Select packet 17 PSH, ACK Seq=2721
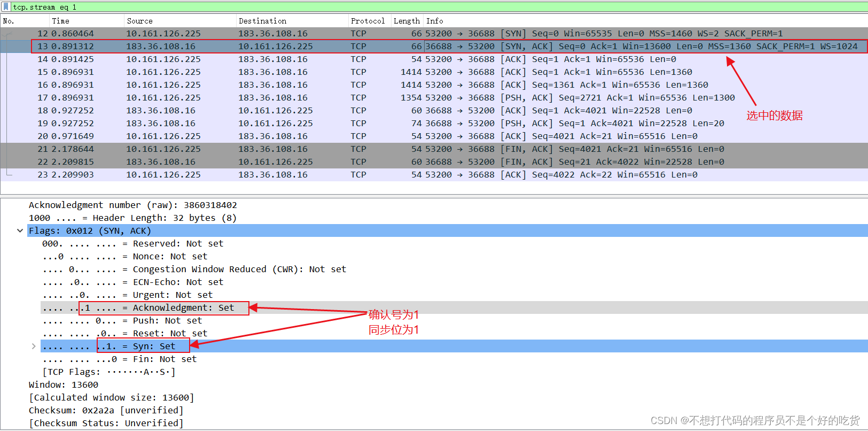The image size is (868, 431). [434, 98]
